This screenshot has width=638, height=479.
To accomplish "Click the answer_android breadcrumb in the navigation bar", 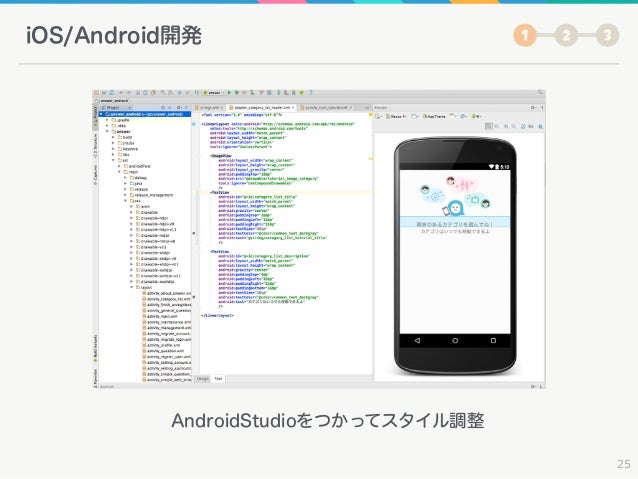I will (x=114, y=101).
